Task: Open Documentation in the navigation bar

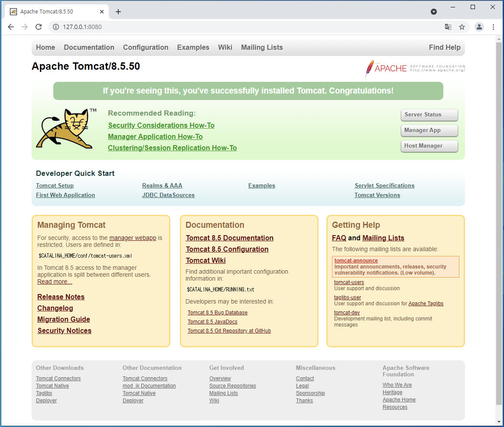Action: point(89,48)
